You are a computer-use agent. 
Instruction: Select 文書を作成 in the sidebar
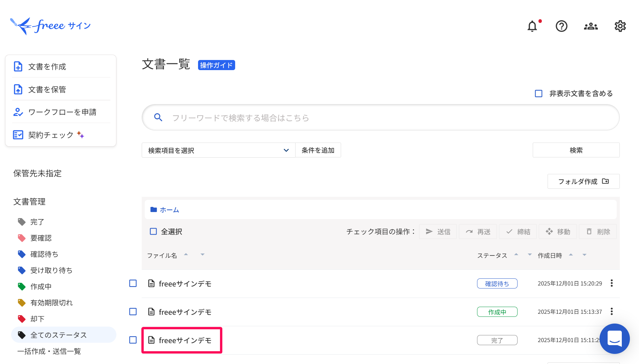(x=61, y=66)
